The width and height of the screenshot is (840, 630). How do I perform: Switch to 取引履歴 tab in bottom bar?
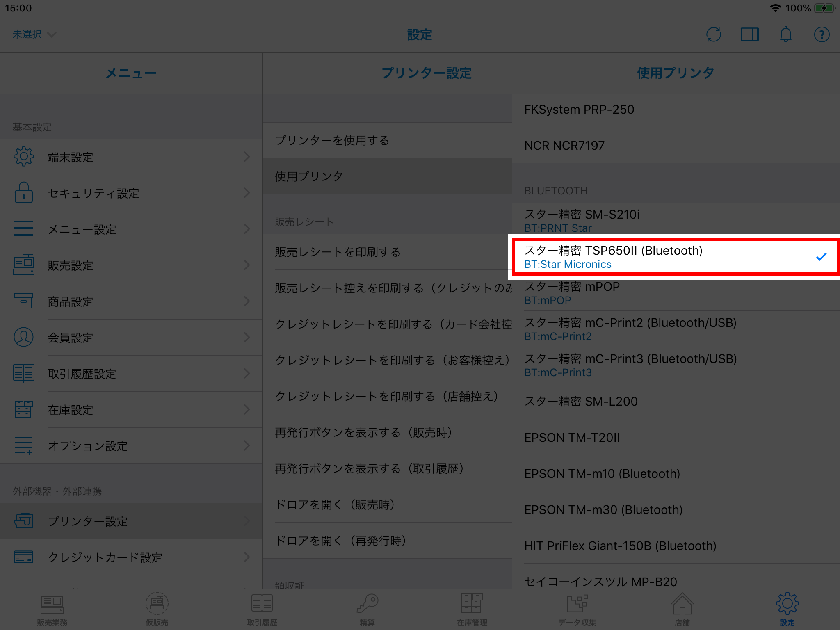pyautogui.click(x=262, y=609)
